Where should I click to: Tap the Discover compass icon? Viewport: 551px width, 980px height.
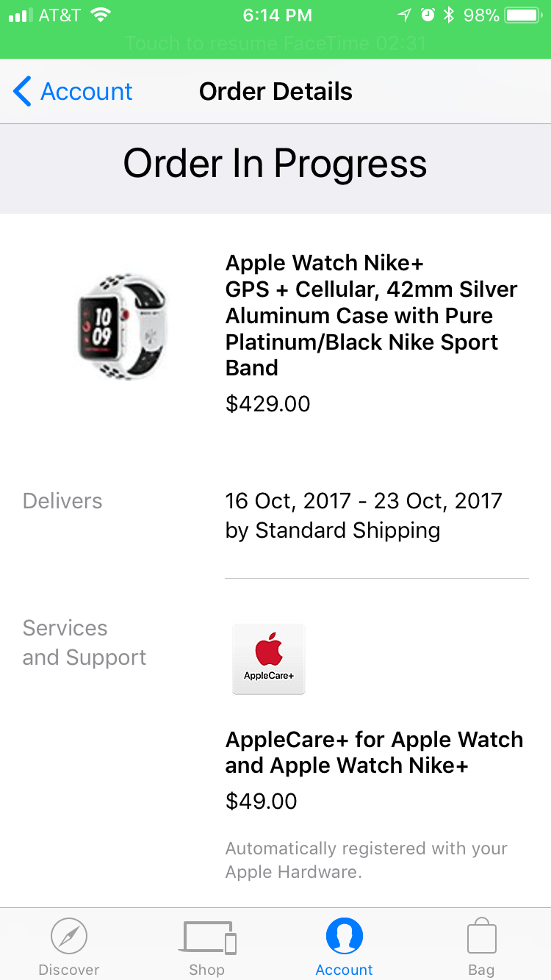[x=69, y=937]
